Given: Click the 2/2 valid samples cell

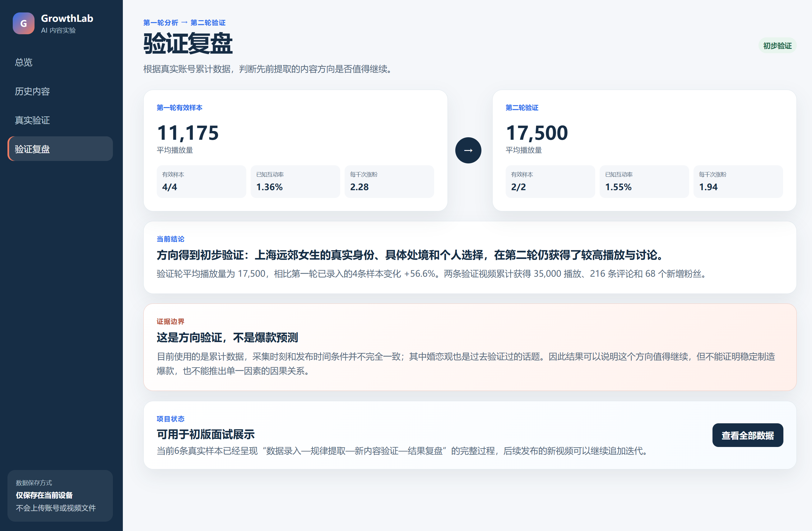Looking at the screenshot, I should (x=550, y=182).
